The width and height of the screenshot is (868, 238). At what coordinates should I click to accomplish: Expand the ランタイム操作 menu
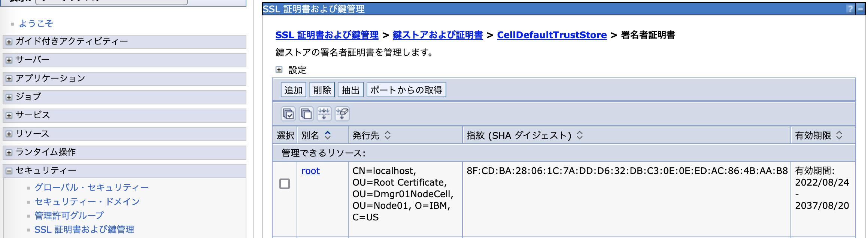(9, 152)
